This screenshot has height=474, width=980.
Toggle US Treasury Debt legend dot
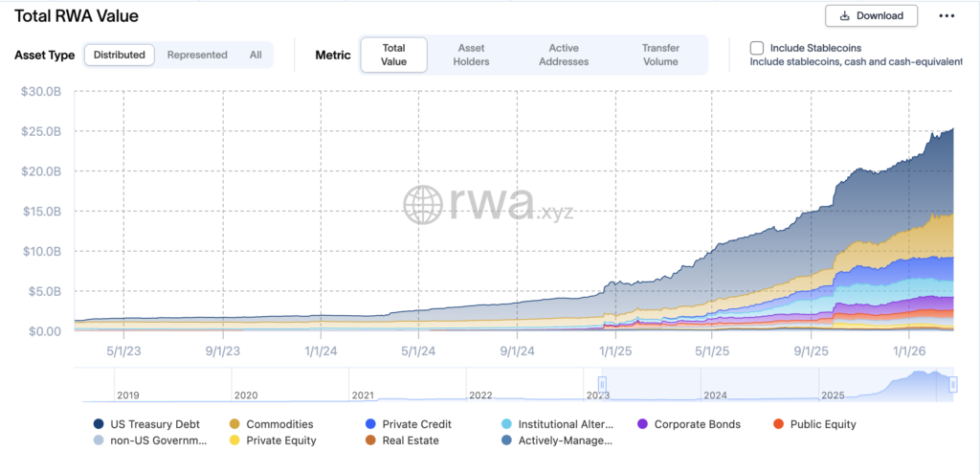[x=99, y=424]
